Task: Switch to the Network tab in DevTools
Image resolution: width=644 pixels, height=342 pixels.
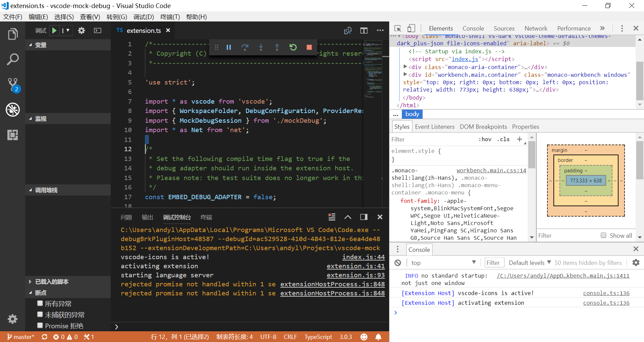Action: tap(536, 28)
